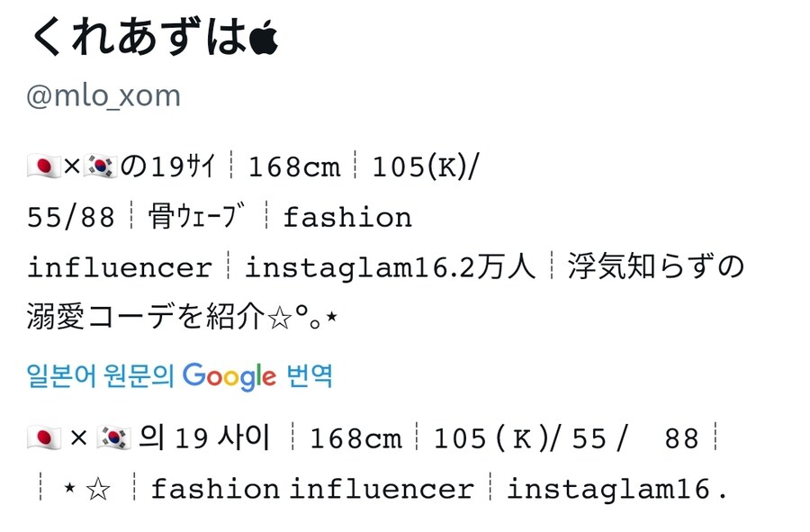810x532 pixels.
Task: Open the @mlo_xom handle
Action: 103,96
